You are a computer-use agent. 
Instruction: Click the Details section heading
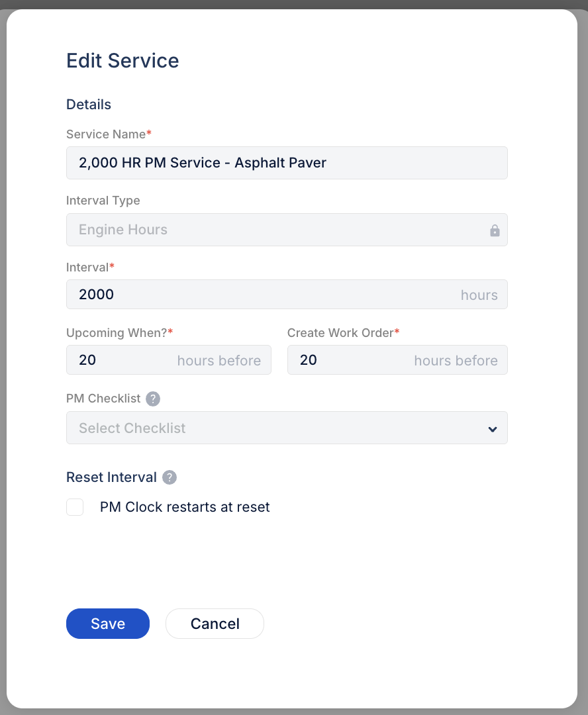click(88, 104)
